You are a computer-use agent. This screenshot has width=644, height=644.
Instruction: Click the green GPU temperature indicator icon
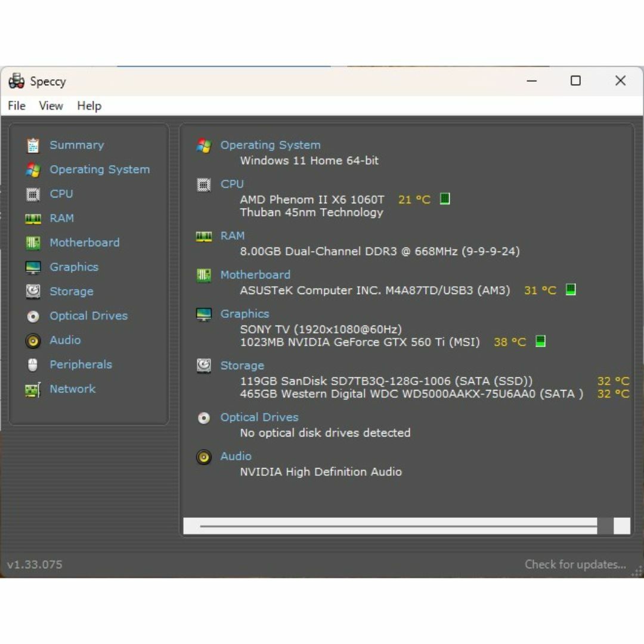pos(540,342)
